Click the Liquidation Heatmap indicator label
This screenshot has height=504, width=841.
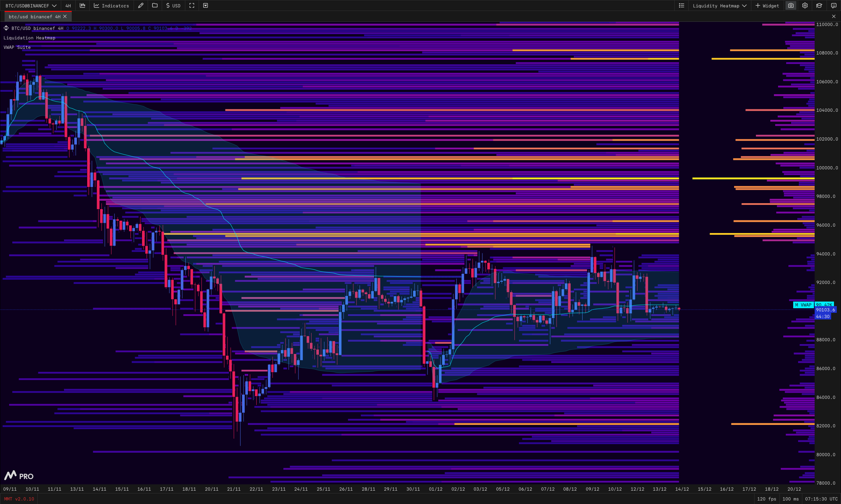click(29, 38)
